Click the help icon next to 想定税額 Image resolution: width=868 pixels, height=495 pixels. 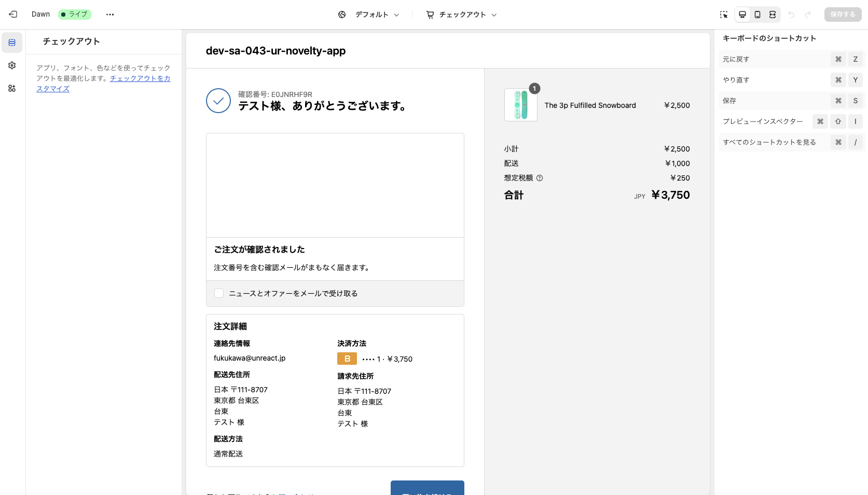click(540, 178)
